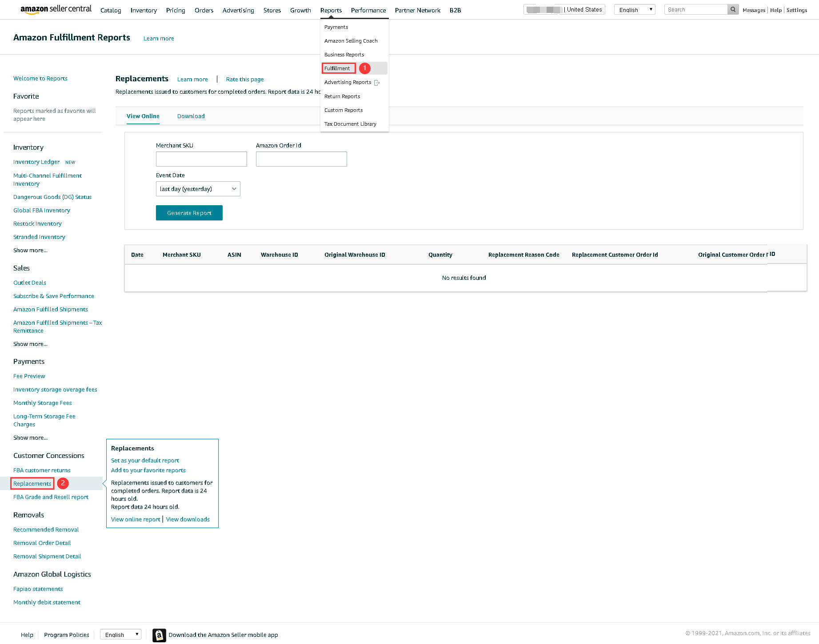Viewport: 819px width, 644px height.
Task: Click the Generate Report button
Action: [x=189, y=213]
